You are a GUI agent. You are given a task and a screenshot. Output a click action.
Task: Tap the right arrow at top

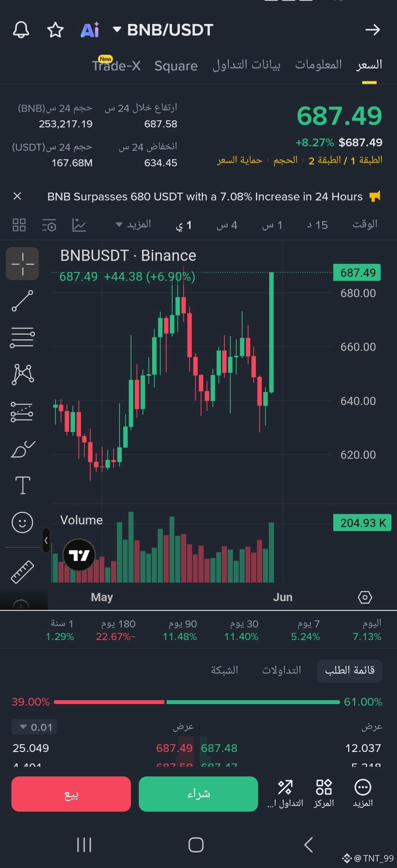click(x=373, y=30)
